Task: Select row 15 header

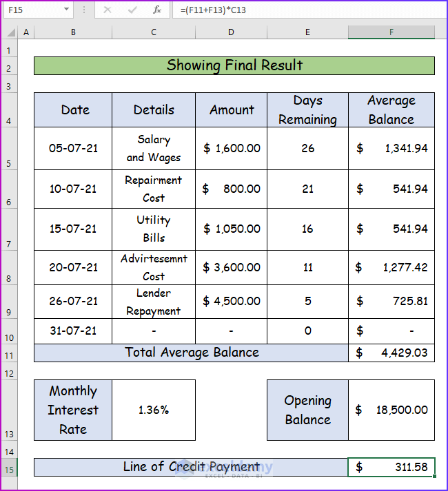Action: (x=9, y=467)
